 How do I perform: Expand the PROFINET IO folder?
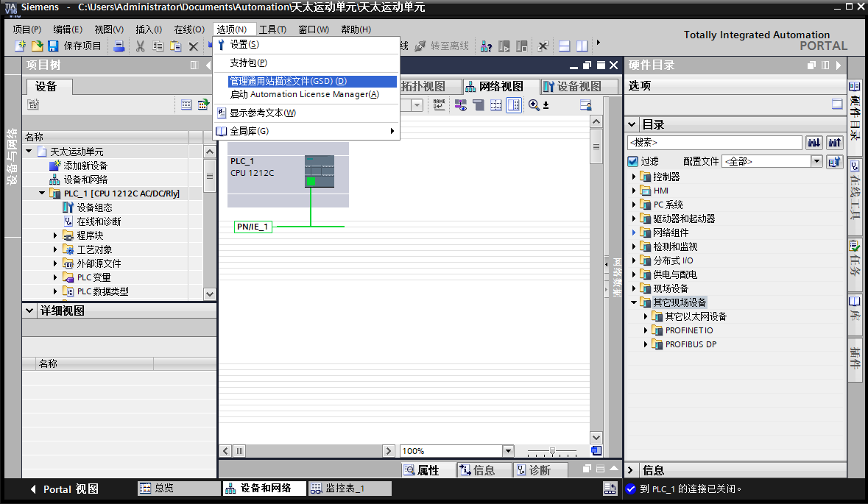(646, 330)
